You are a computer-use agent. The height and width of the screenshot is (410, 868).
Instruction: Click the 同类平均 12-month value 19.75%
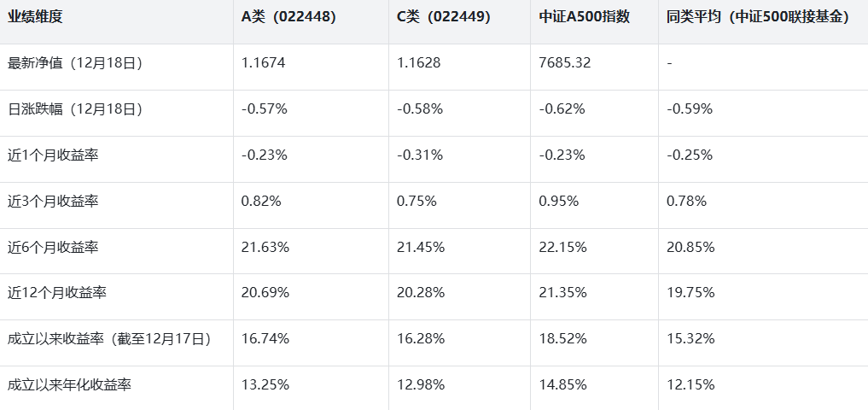click(x=690, y=293)
